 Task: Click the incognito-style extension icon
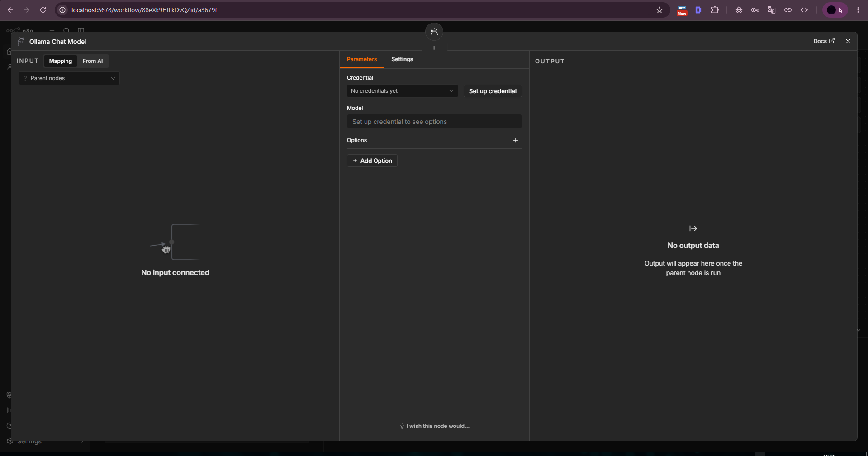point(739,10)
